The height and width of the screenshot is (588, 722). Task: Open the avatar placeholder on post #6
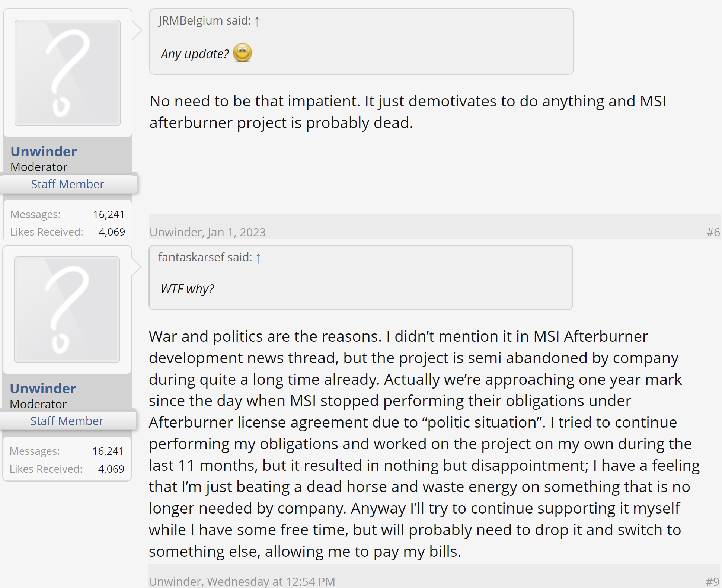[68, 73]
